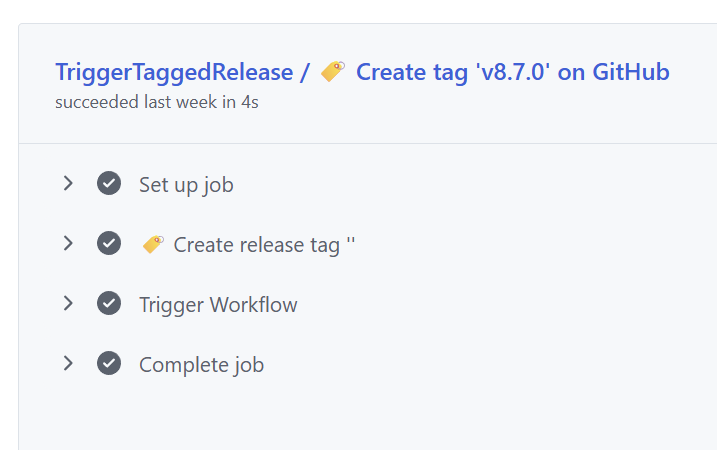The width and height of the screenshot is (717, 450).
Task: Click the word succeeded in the status line
Action: (x=94, y=102)
